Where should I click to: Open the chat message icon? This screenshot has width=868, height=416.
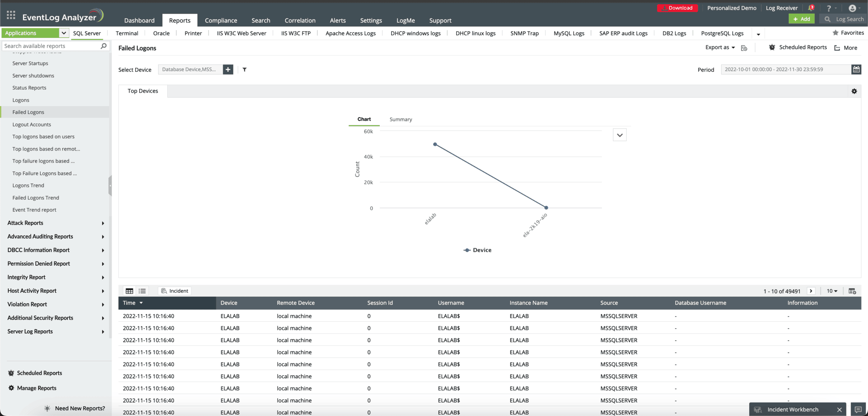(x=858, y=410)
